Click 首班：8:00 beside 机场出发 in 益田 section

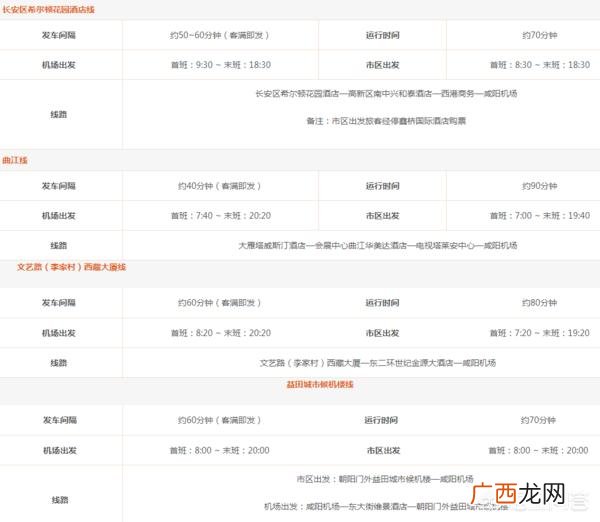coord(191,450)
